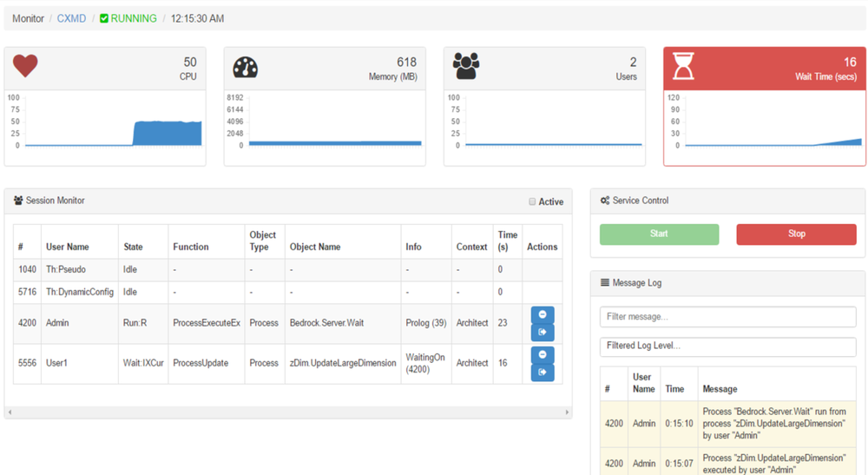Enable the Active sessions checkbox
Image resolution: width=868 pixels, height=475 pixels.
pos(533,201)
